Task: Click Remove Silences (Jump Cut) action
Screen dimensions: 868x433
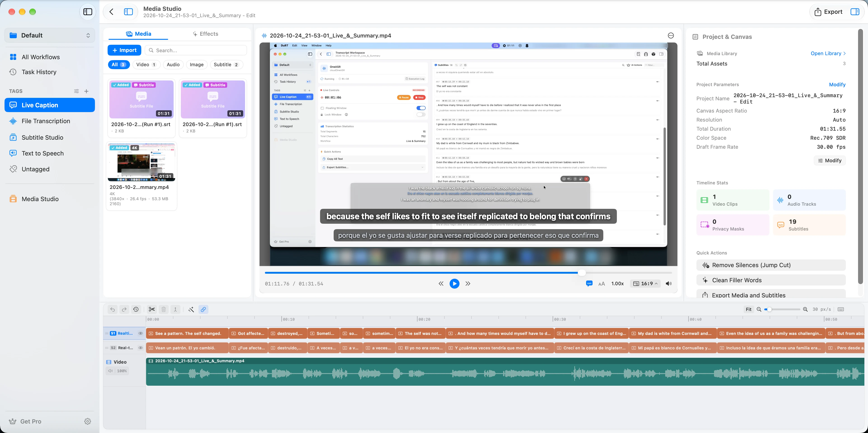Action: coord(771,265)
